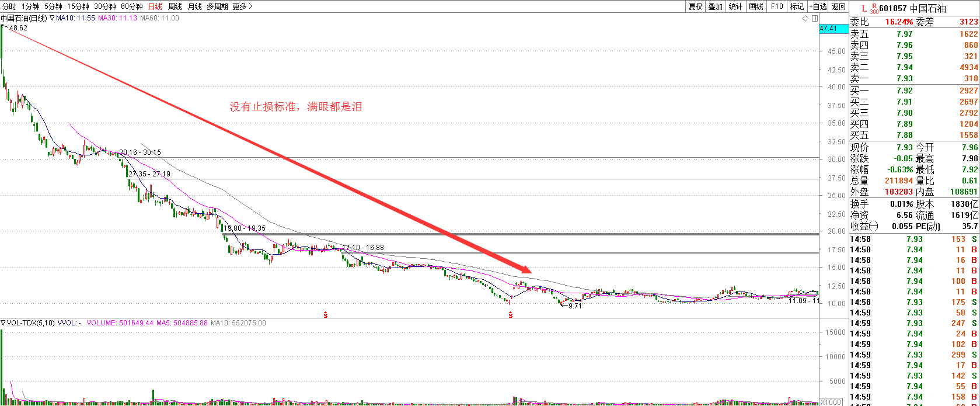The width and height of the screenshot is (980, 406).
Task: Click the PE(动) 35.7 value
Action: pos(969,226)
